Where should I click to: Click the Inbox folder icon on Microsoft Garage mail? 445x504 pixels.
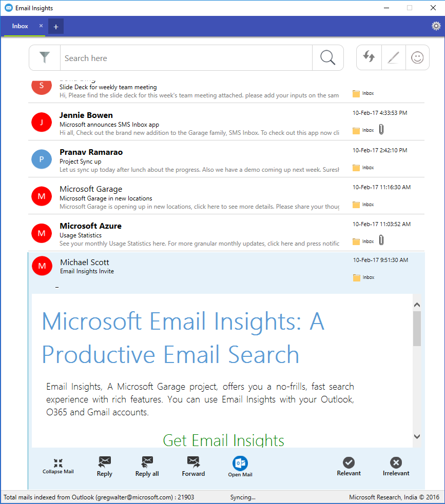point(356,205)
